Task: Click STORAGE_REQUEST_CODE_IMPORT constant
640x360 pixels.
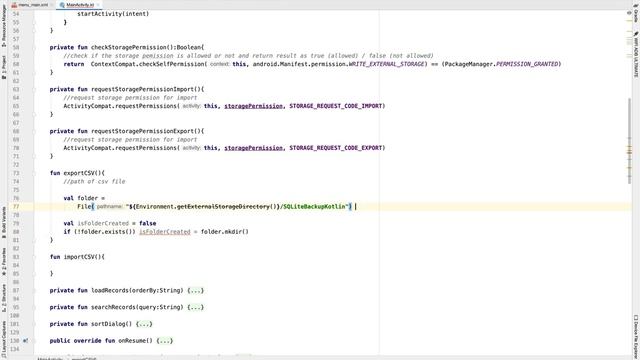Action: [336, 106]
